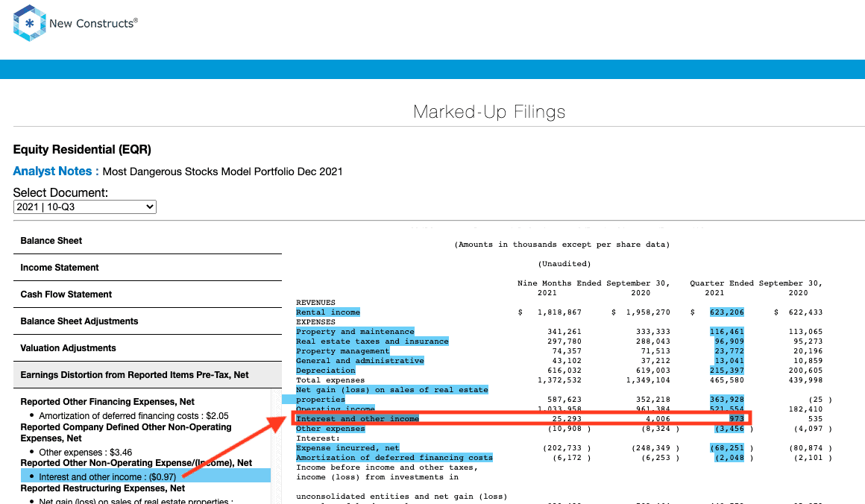Click 'Most Dangerous Stocks Model Portfolio Dec 2021' text
865x504 pixels.
pyautogui.click(x=222, y=171)
